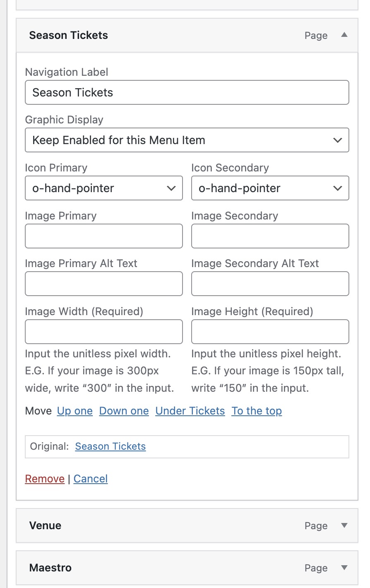
Task: Open the Icon Primary dropdown
Action: [103, 188]
